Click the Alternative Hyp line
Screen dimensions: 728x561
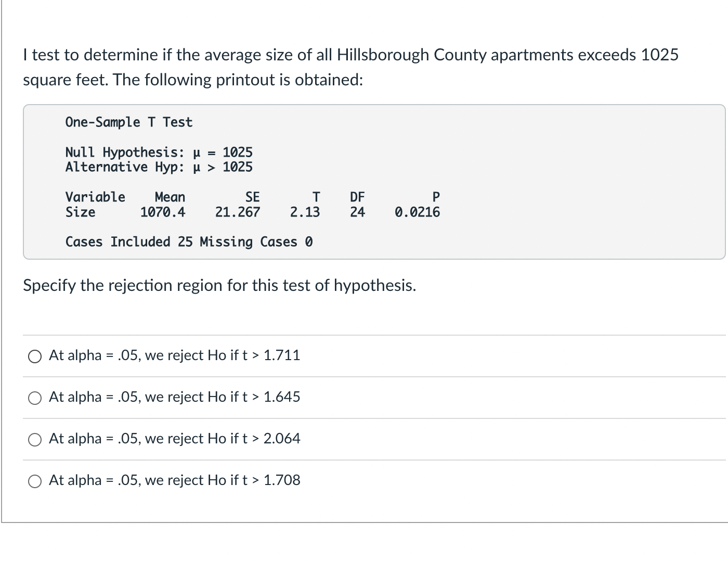159,167
